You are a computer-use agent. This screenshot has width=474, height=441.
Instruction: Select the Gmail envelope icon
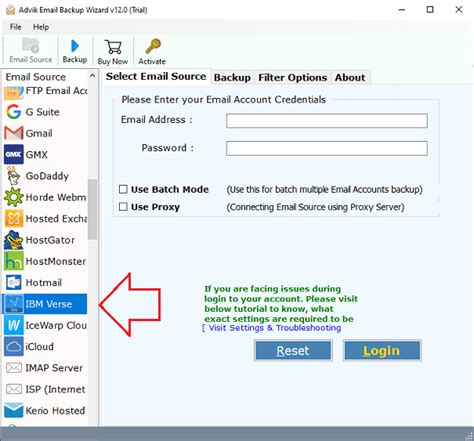click(x=14, y=133)
